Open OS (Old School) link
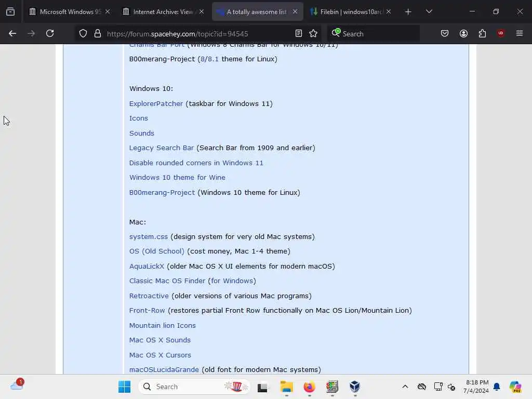 [157, 251]
